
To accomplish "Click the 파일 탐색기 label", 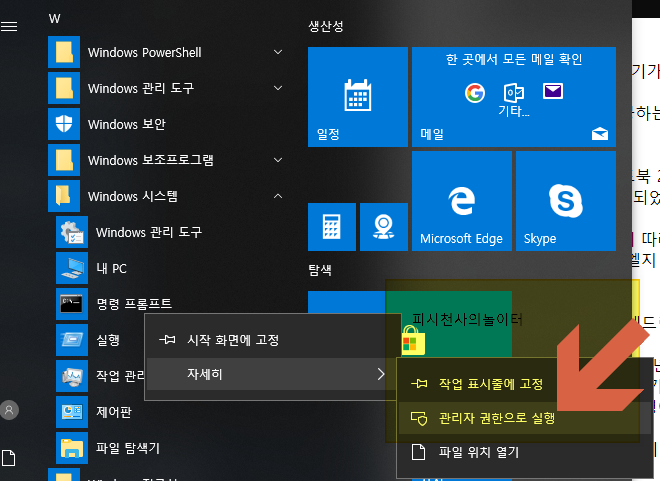I will tap(128, 448).
